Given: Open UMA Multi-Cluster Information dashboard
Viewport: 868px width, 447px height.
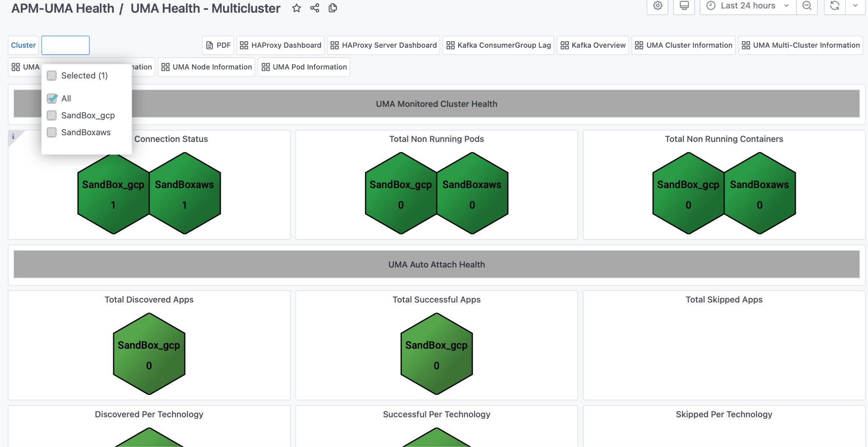Looking at the screenshot, I should (x=800, y=45).
